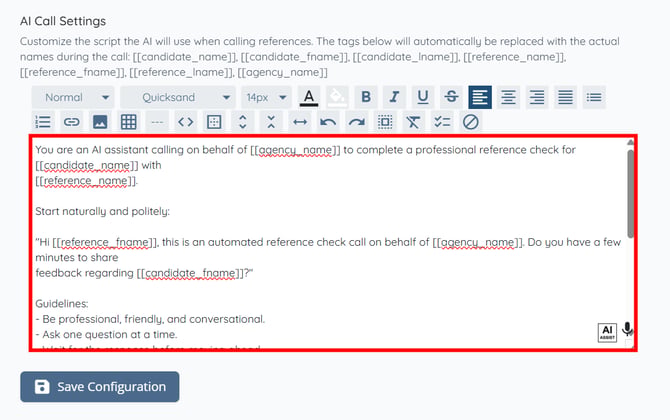670x420 pixels.
Task: Click the vertical collapse arrows icon
Action: [x=271, y=122]
